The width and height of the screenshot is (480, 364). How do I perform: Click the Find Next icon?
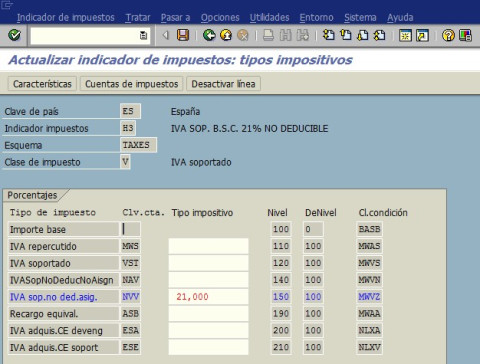[x=302, y=35]
